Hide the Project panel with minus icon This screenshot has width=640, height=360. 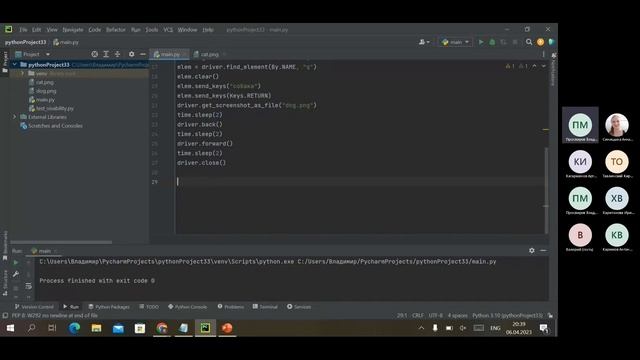click(142, 54)
